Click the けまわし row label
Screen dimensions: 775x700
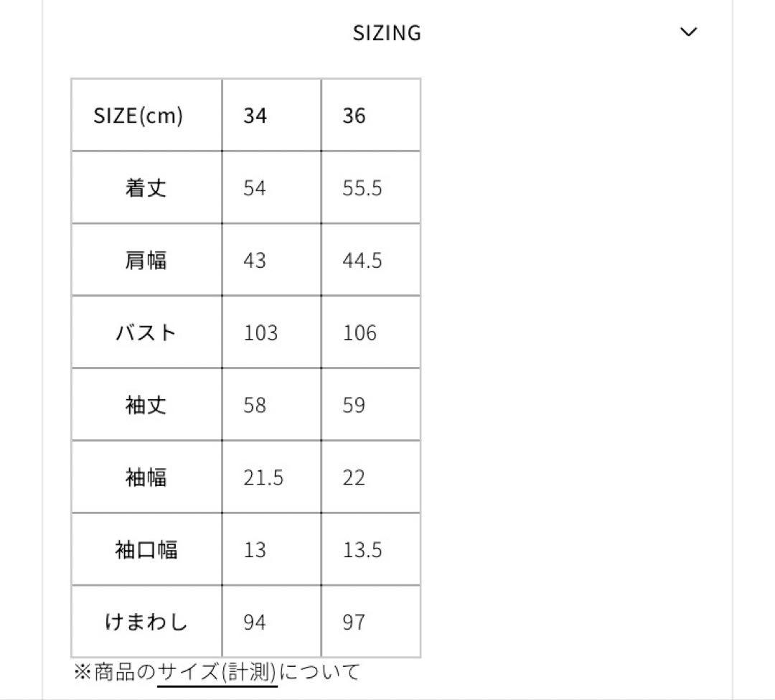[146, 622]
